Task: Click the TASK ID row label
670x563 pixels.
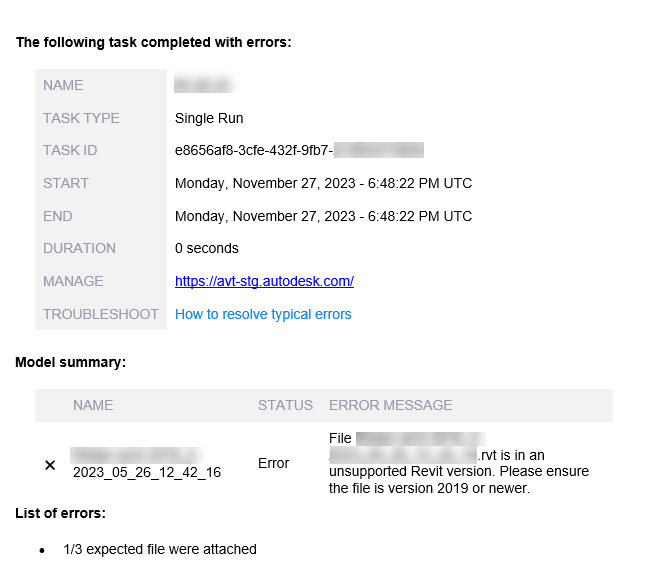Action: [70, 150]
